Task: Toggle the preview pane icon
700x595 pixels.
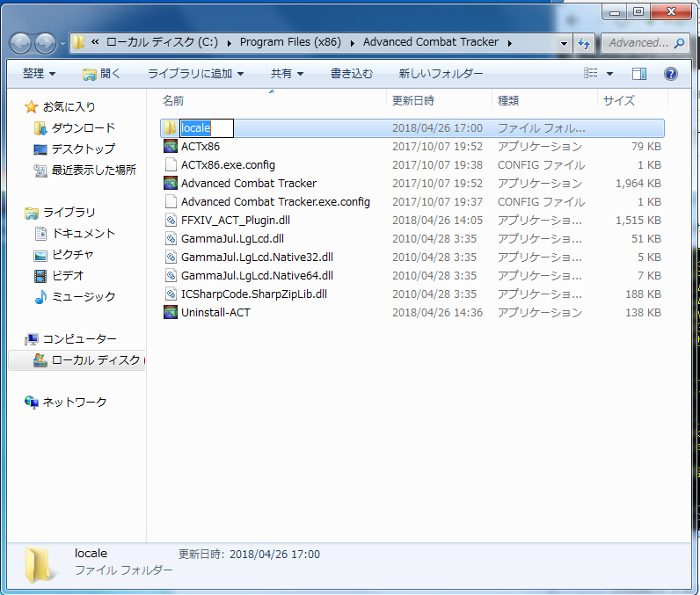Action: [x=638, y=74]
